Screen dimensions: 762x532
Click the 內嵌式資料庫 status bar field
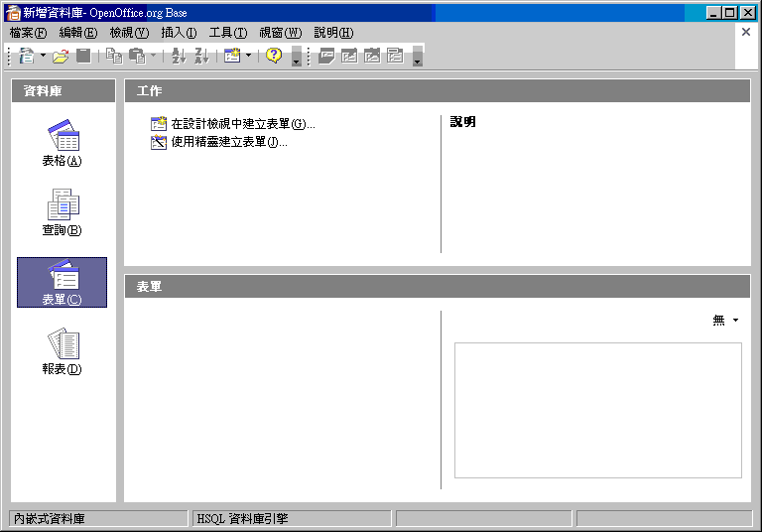[x=98, y=519]
